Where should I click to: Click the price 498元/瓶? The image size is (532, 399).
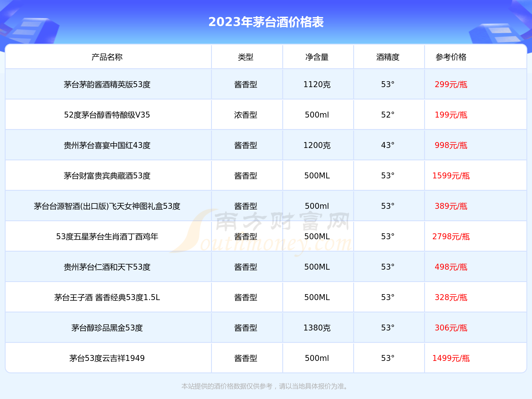coord(451,267)
